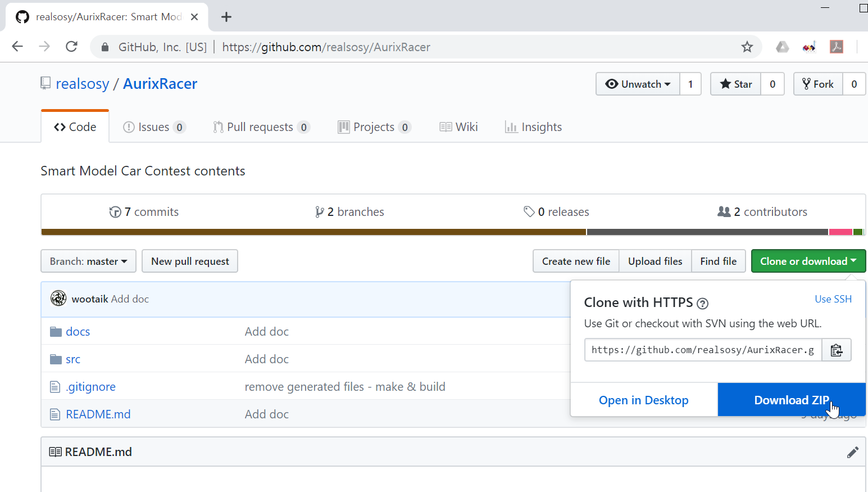Open the wootaik author link

tap(90, 299)
